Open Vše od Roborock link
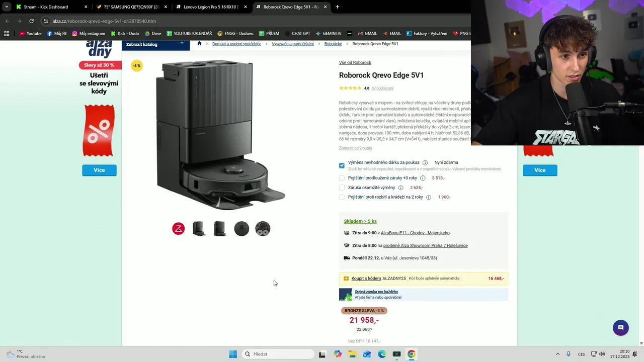Screen dimensions: 644x362 point(355,62)
